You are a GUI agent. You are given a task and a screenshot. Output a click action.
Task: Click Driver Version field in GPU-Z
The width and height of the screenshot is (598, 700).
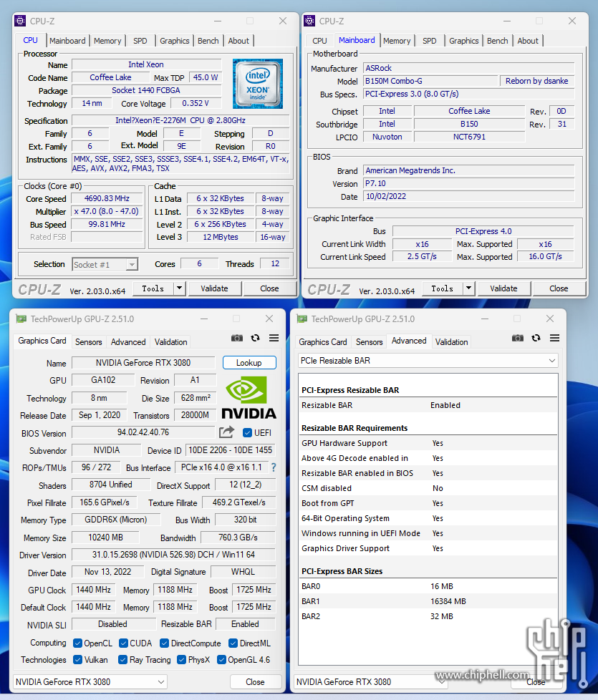coord(174,555)
